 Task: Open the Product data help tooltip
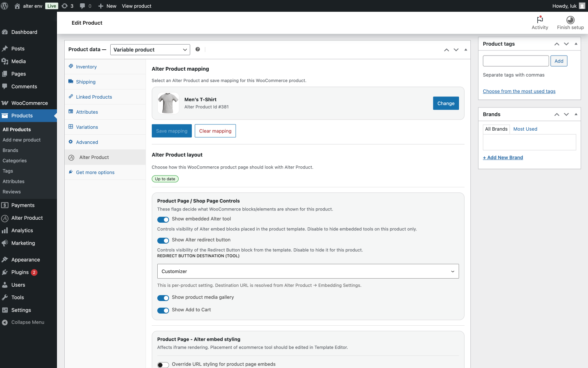click(x=198, y=49)
